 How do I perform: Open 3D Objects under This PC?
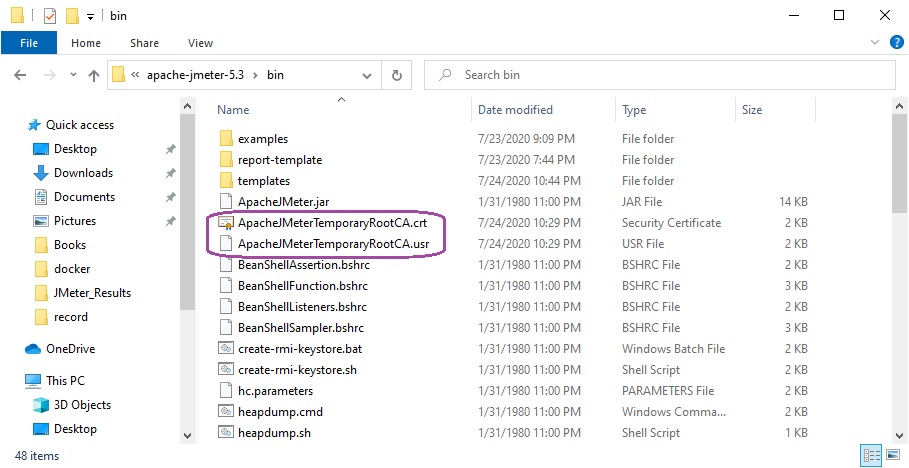point(82,405)
